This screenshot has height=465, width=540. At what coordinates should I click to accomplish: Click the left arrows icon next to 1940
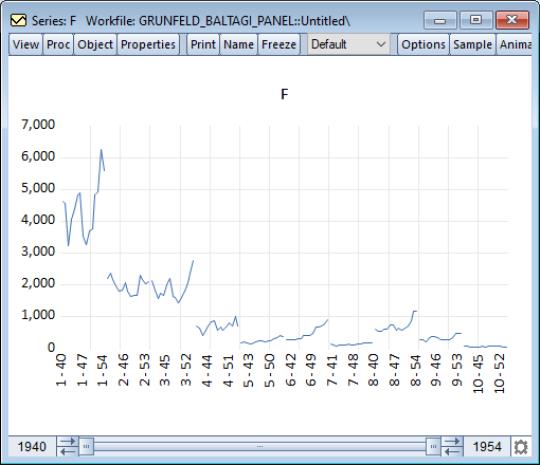(x=68, y=446)
